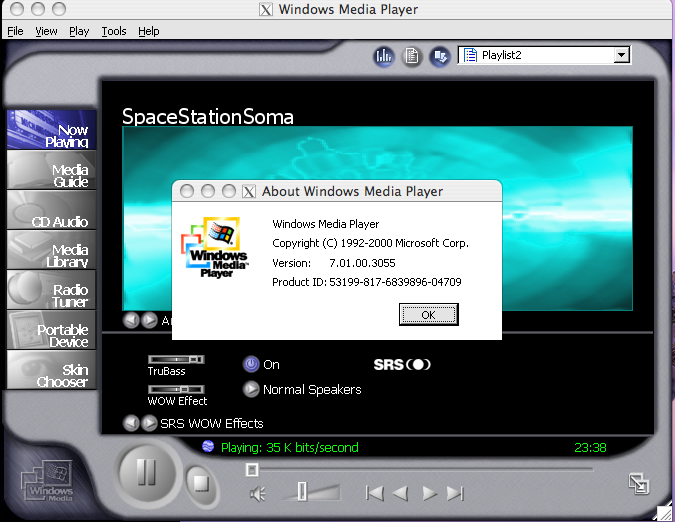675x522 pixels.
Task: Click the fast forward button
Action: pos(429,493)
